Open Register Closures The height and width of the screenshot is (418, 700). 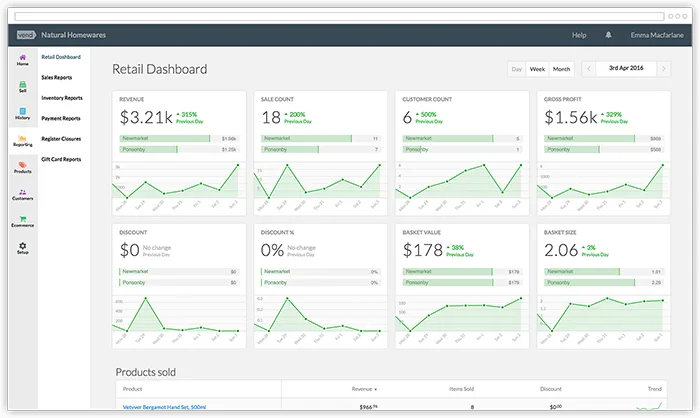point(61,139)
